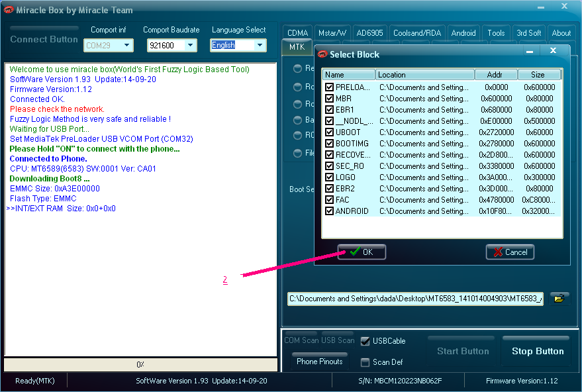Viewport: 582px width, 392px height.
Task: Select the radio option labeled 'Fil'
Action: (x=297, y=153)
